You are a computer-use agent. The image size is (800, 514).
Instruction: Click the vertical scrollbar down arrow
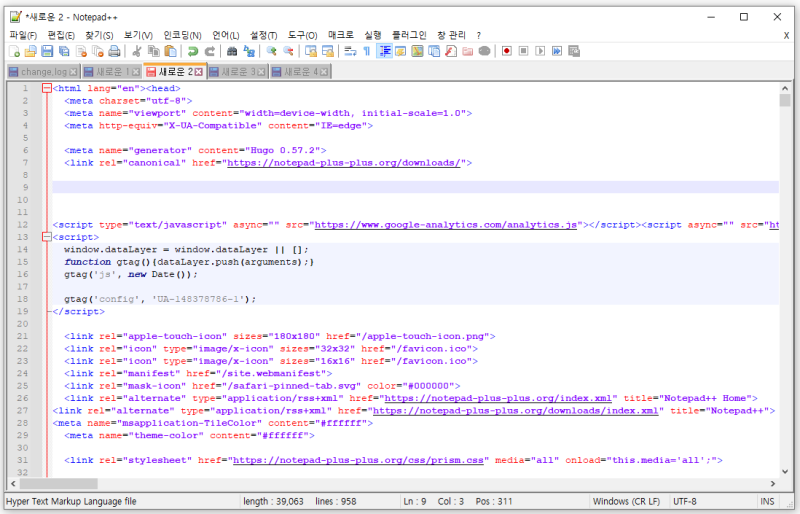785,473
